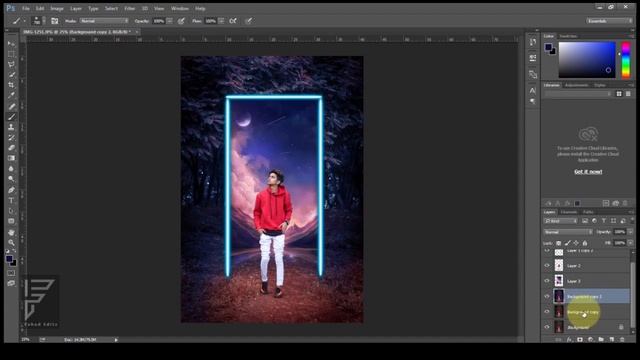640x360 pixels.
Task: Add a layer style via fx icon
Action: click(x=569, y=340)
